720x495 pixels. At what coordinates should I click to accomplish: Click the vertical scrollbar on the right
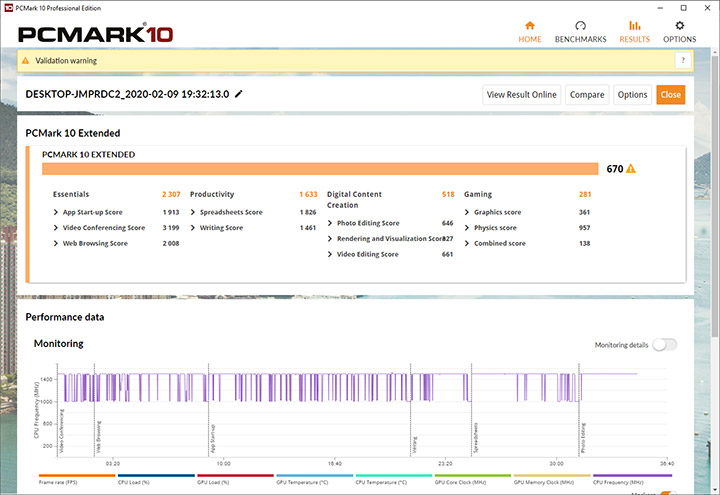point(715,197)
